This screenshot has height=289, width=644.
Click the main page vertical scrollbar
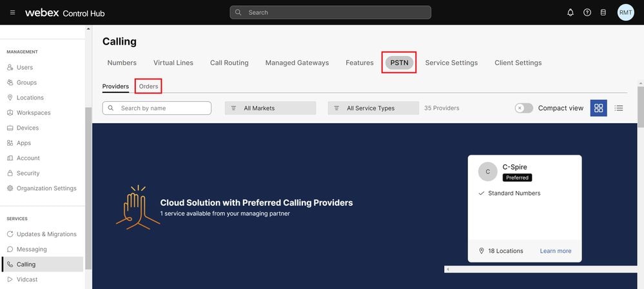coord(641,107)
